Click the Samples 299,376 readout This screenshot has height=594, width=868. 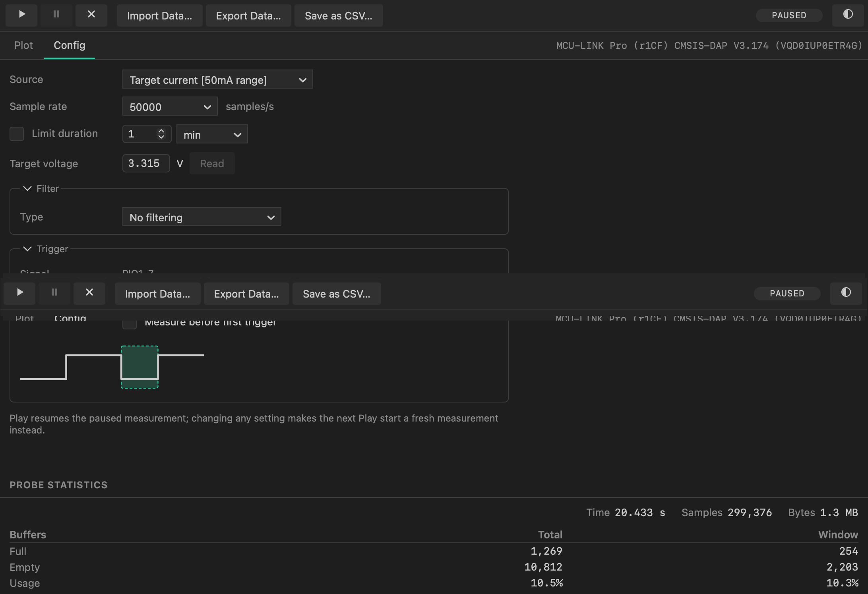(727, 513)
